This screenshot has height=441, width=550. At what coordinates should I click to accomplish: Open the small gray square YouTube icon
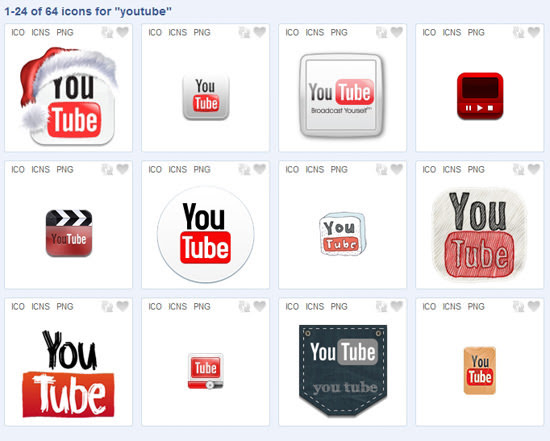(x=206, y=97)
